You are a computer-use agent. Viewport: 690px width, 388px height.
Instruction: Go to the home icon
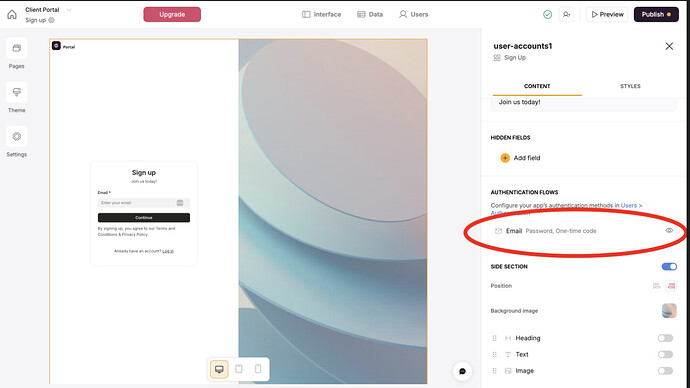pos(12,15)
